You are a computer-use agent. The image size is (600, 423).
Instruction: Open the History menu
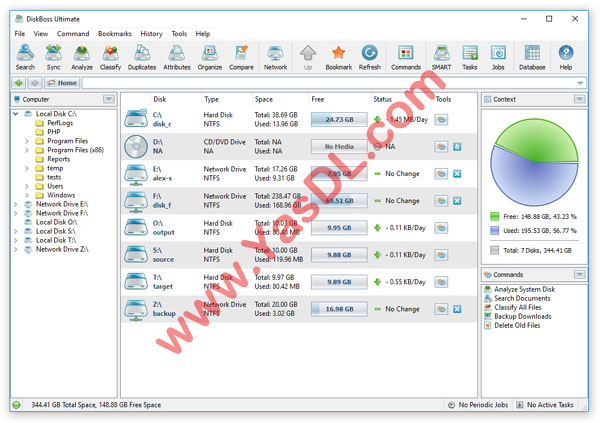(151, 34)
